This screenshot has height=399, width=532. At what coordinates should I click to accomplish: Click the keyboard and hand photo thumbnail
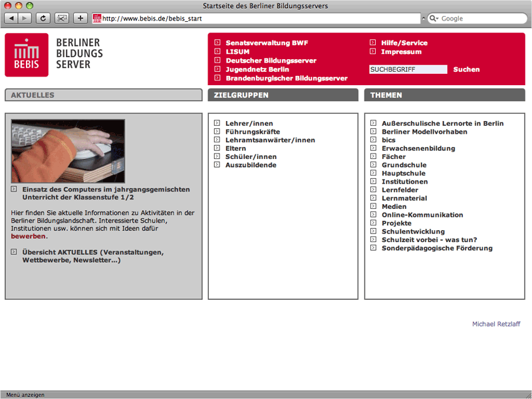point(68,151)
